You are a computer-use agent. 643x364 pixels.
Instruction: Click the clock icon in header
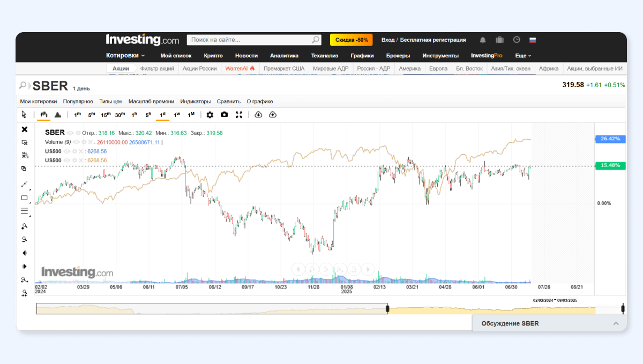pyautogui.click(x=517, y=40)
